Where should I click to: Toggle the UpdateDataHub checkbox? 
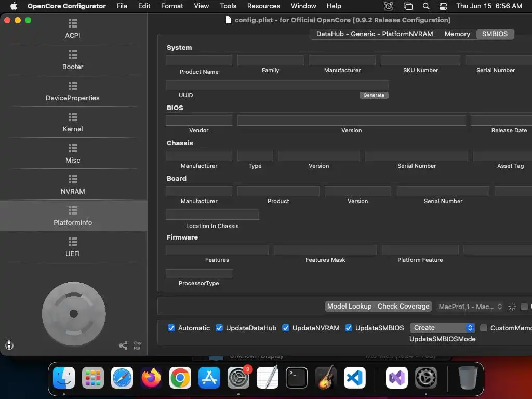click(219, 328)
